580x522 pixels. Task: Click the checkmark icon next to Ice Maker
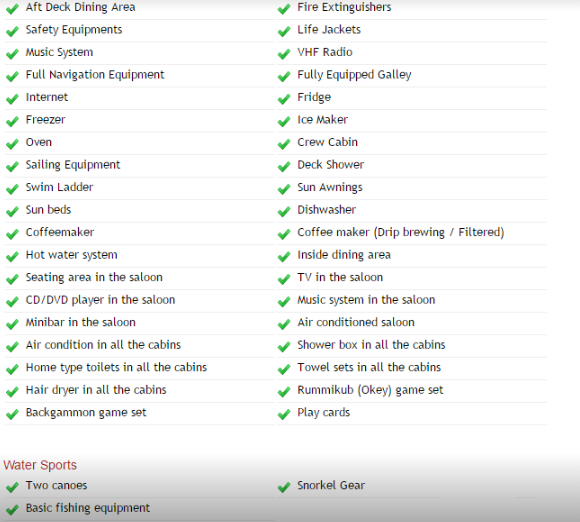click(x=284, y=122)
